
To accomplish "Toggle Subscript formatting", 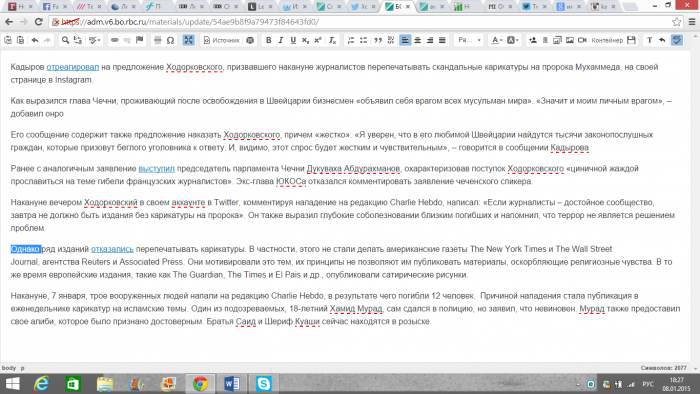I will [305, 40].
